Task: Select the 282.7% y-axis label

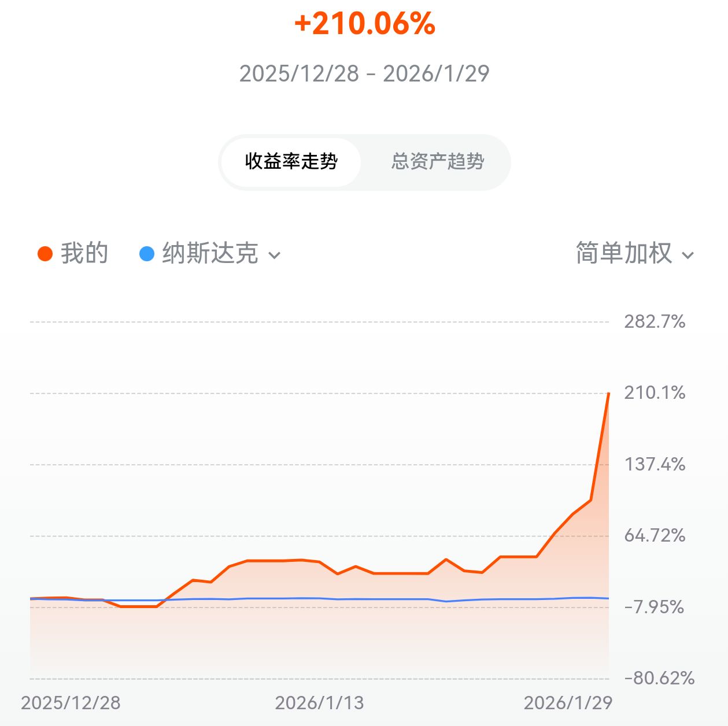Action: [654, 321]
